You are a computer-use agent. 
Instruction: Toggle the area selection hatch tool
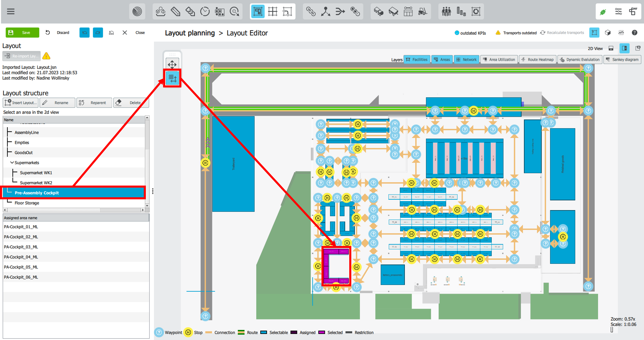click(172, 78)
